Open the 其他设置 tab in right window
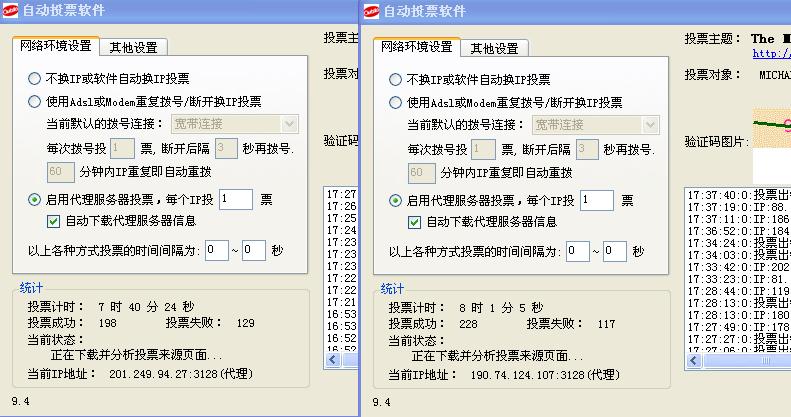The width and height of the screenshot is (791, 417). pyautogui.click(x=494, y=48)
